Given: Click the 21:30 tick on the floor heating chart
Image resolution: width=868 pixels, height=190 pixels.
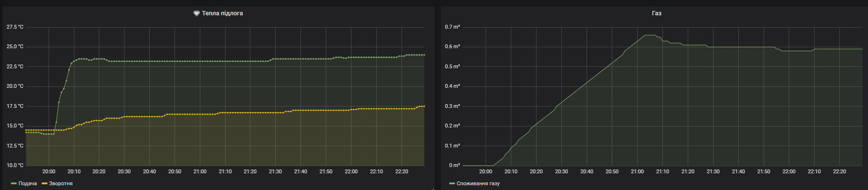Looking at the screenshot, I should (275, 171).
